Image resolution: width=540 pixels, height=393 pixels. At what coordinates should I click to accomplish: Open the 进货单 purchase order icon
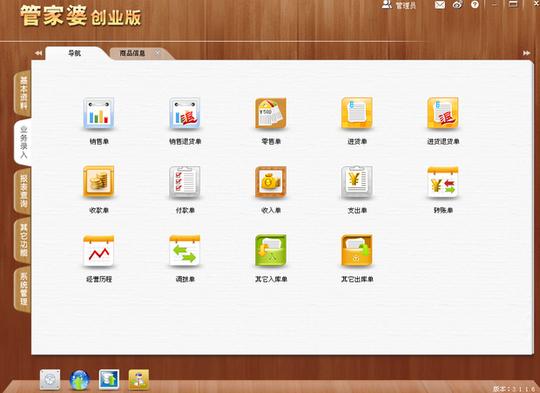click(357, 113)
